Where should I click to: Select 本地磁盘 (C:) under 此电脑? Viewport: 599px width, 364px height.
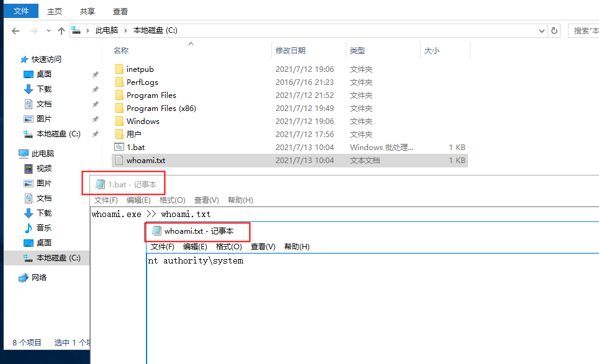58,257
